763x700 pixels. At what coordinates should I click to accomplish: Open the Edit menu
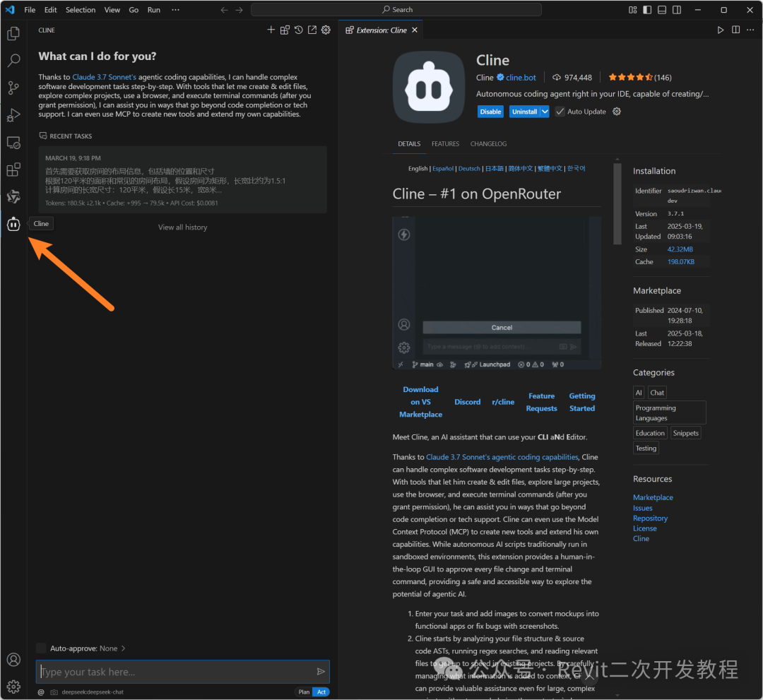tap(51, 10)
